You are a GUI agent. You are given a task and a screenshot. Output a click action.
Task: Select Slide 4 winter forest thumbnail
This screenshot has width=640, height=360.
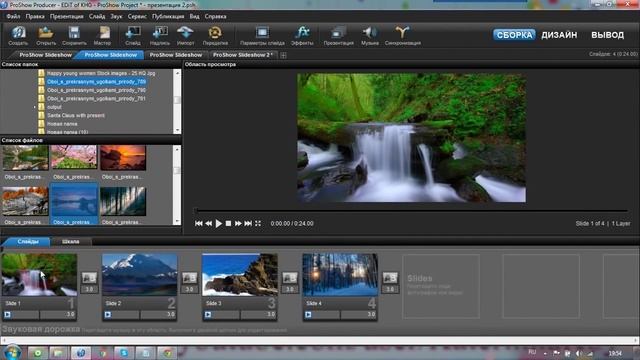click(340, 274)
